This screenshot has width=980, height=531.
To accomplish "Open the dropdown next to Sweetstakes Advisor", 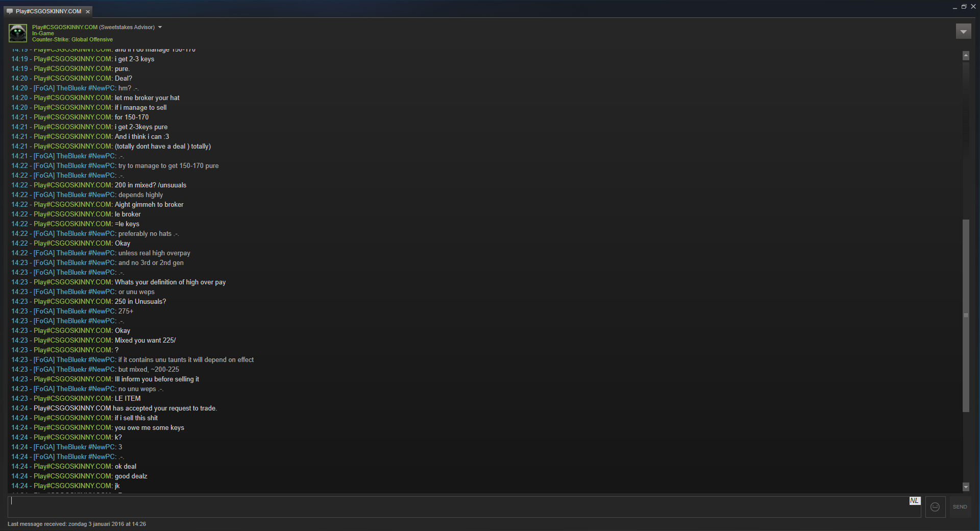I will click(x=160, y=27).
